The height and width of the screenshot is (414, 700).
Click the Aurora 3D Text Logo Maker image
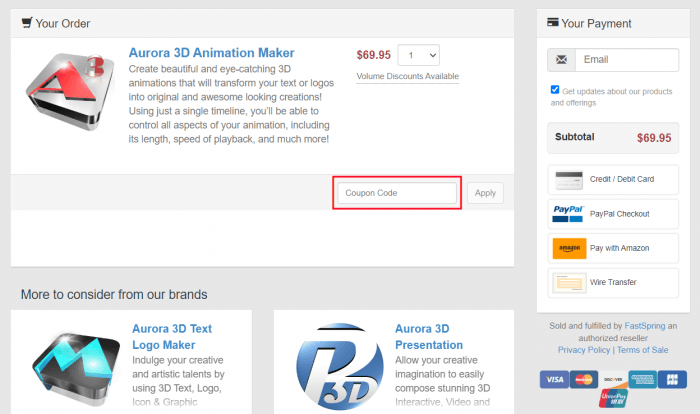pos(76,369)
